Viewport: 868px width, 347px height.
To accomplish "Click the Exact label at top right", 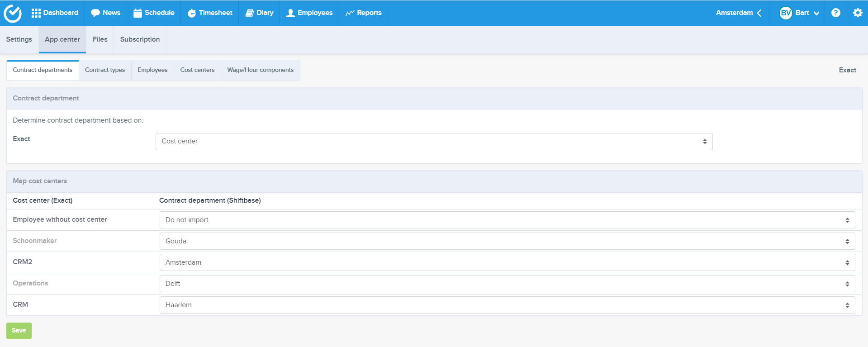I will (847, 70).
